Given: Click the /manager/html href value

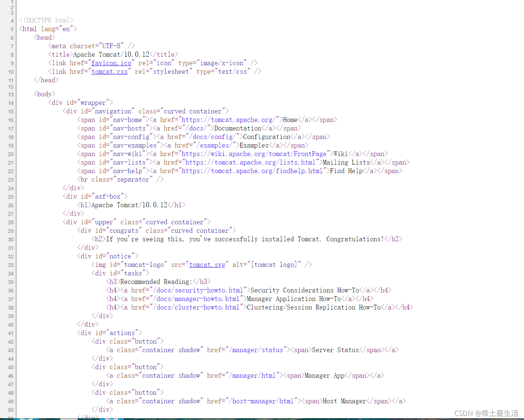Looking at the screenshot, I should (x=253, y=376).
